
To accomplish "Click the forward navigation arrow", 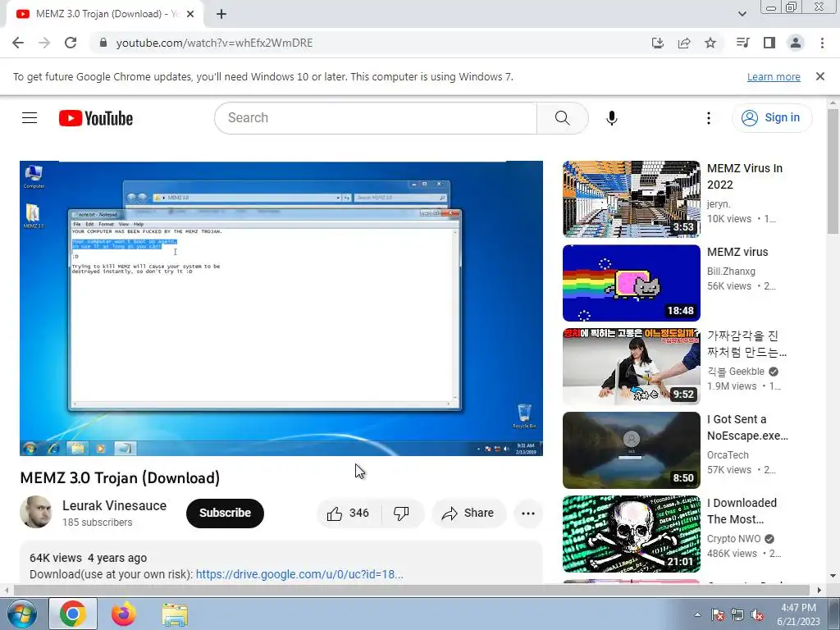I will click(x=44, y=43).
